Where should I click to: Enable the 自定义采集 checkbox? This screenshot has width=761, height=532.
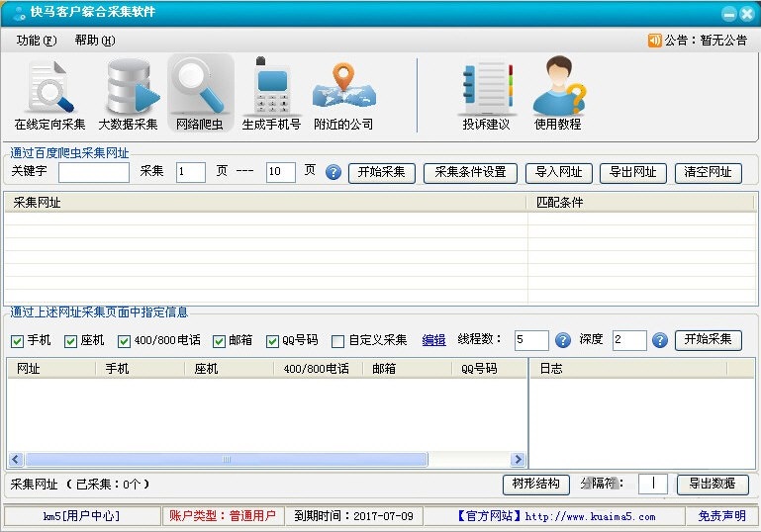(337, 341)
